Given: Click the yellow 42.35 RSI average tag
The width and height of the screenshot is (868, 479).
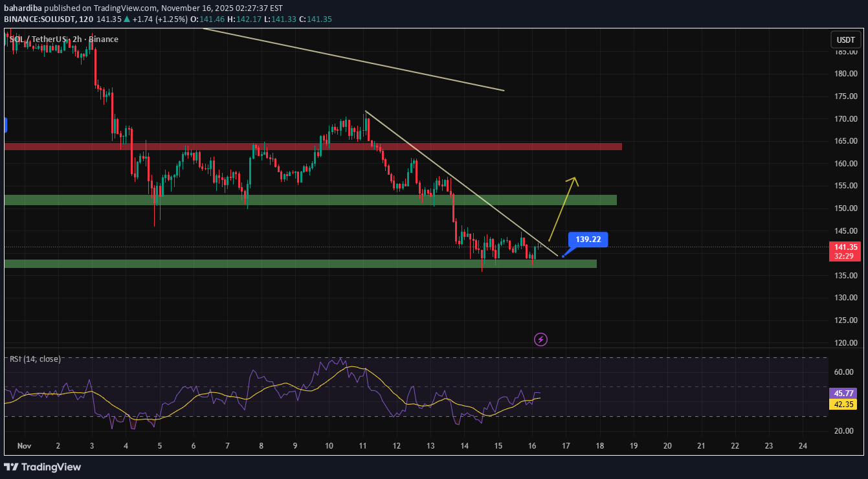Looking at the screenshot, I should click(844, 405).
